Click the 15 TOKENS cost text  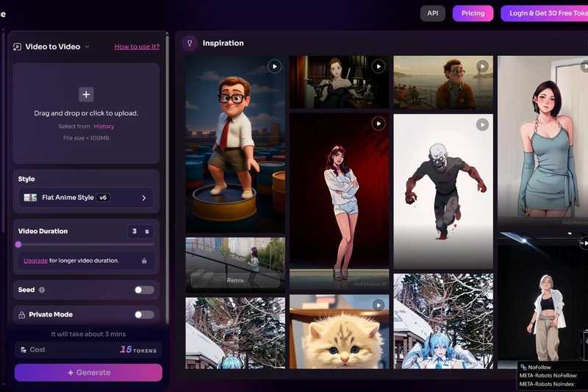138,349
